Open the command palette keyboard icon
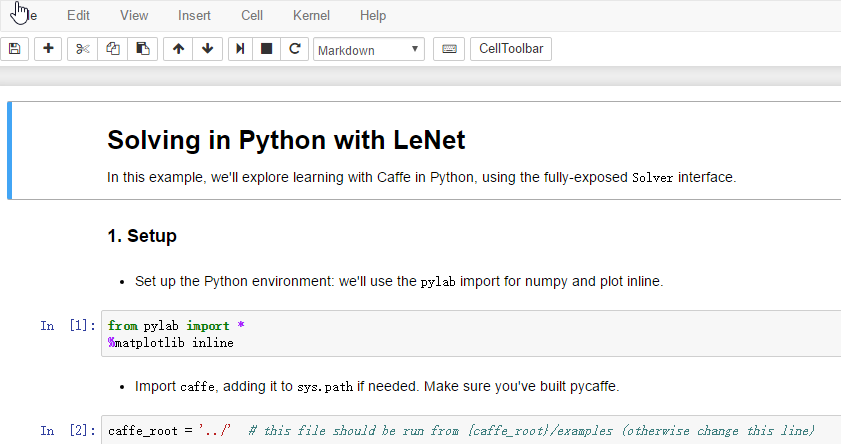The image size is (841, 444). (x=449, y=49)
